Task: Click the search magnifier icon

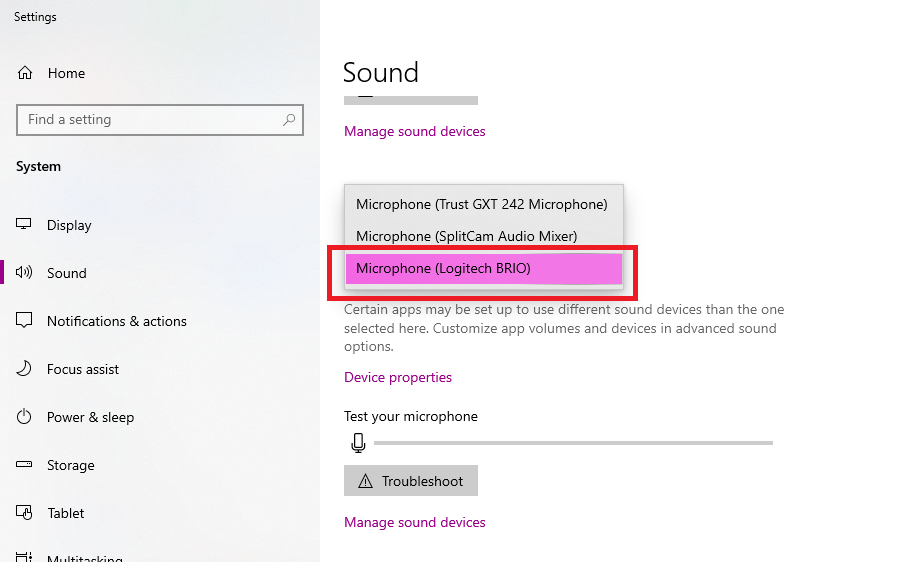Action: click(x=289, y=119)
